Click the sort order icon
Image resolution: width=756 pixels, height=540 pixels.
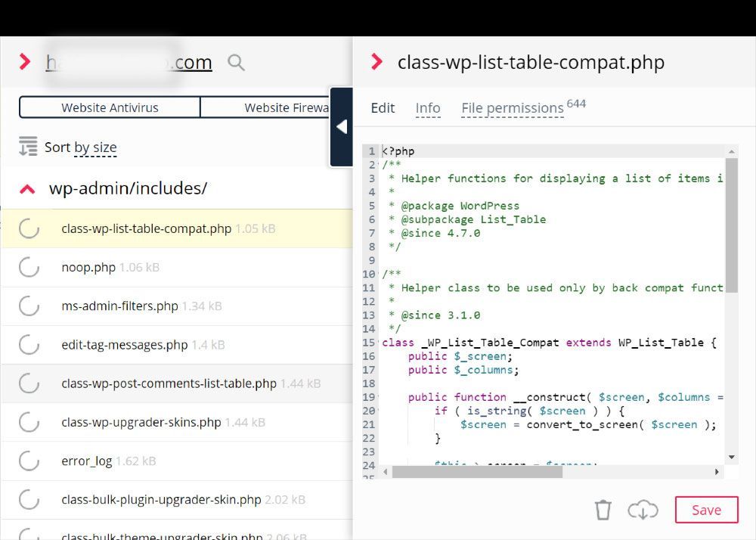coord(28,147)
